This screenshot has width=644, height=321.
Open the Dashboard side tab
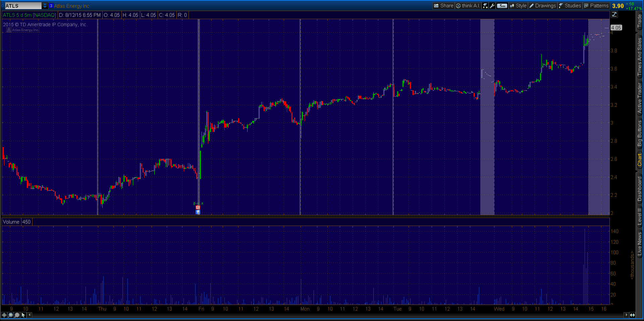tap(640, 189)
